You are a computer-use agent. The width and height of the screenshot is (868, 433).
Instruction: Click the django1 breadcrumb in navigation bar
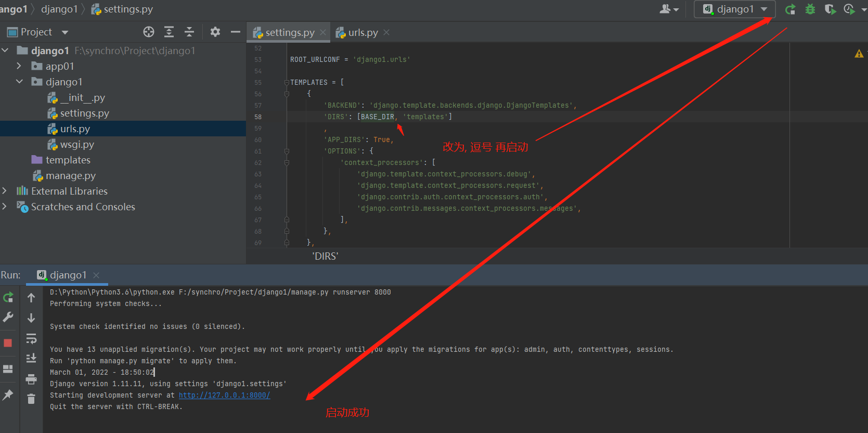pos(59,9)
